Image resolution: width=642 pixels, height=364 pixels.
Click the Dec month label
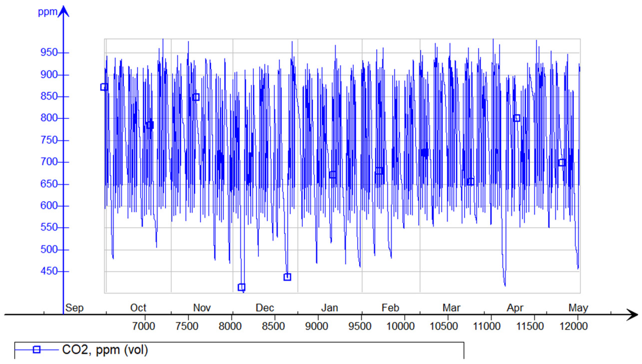pyautogui.click(x=265, y=308)
